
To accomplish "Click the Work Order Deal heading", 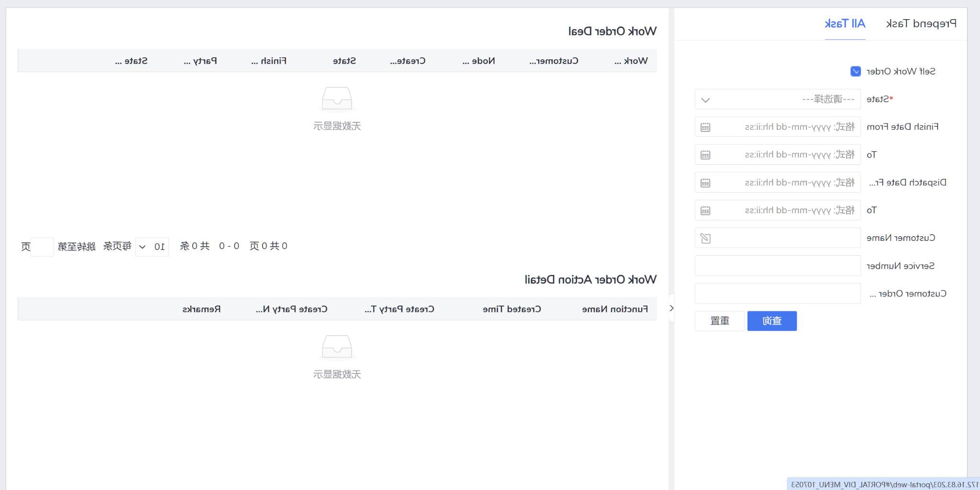I will tap(612, 32).
